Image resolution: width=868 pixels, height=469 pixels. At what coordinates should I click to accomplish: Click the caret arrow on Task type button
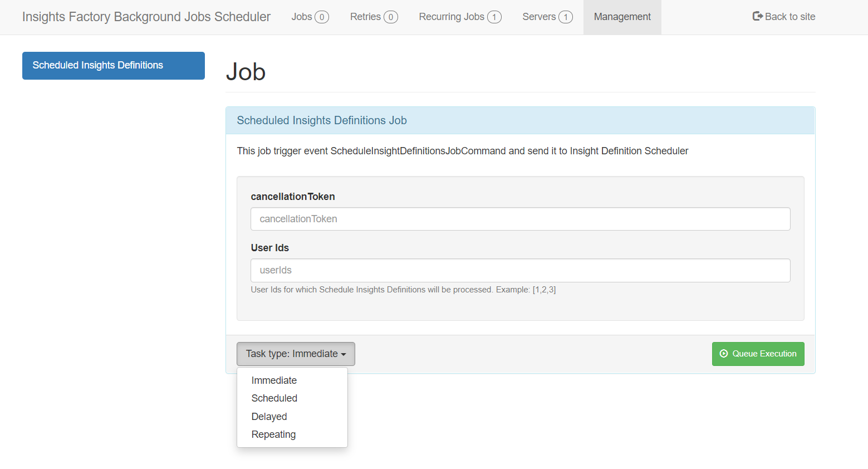[344, 354]
